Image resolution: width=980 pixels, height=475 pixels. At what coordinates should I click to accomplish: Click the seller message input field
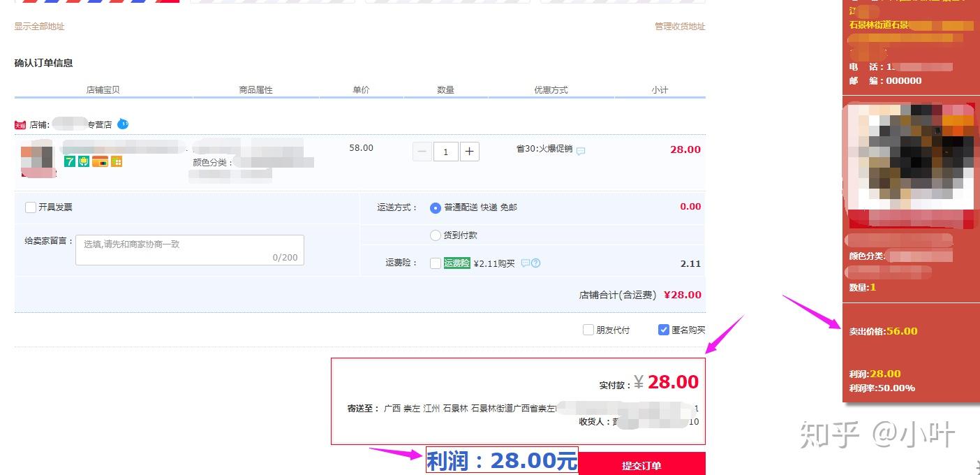click(190, 250)
